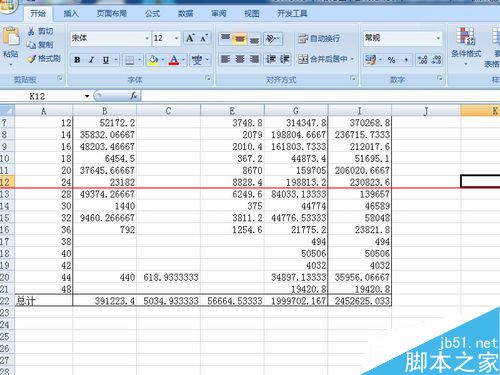
Task: Click the yellow Fill Color bucket
Action: (x=153, y=60)
